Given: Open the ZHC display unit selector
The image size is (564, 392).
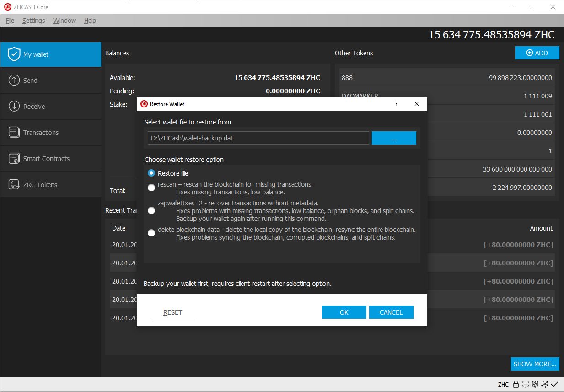Looking at the screenshot, I should pos(503,384).
